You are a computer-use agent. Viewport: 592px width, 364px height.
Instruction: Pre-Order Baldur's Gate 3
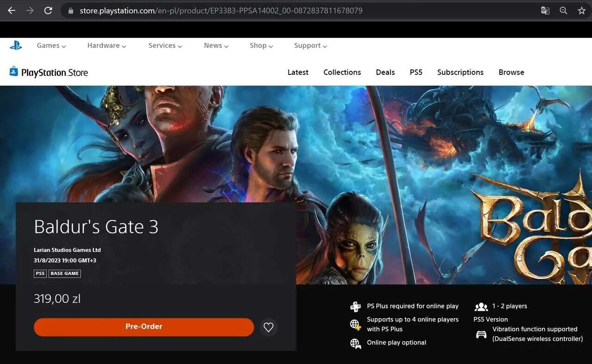[x=144, y=327]
